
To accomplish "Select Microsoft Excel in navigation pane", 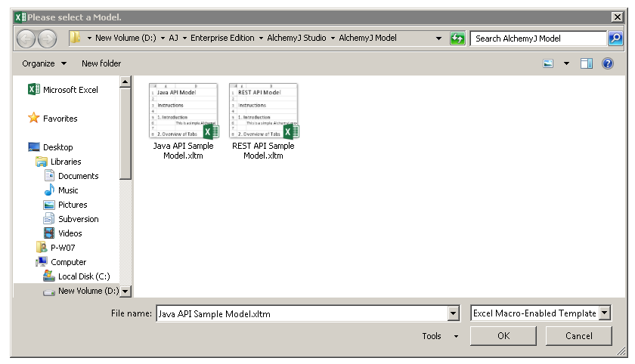I will tap(70, 90).
